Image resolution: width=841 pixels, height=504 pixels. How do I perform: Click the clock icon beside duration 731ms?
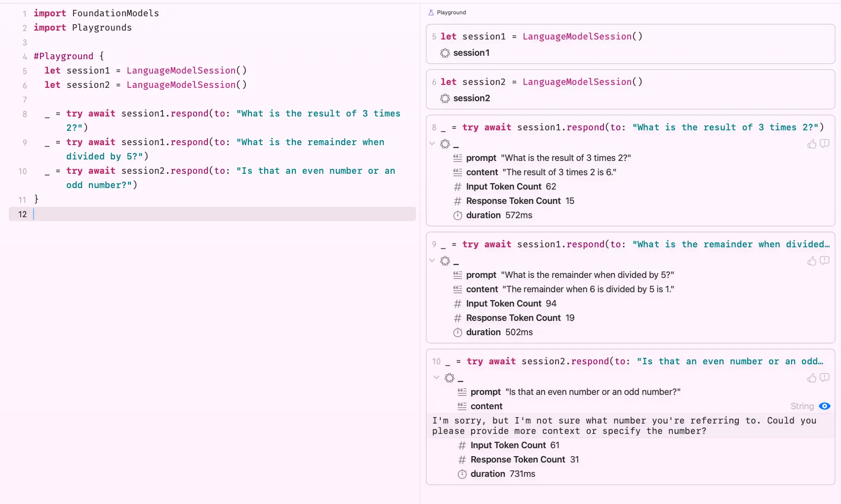pyautogui.click(x=462, y=474)
